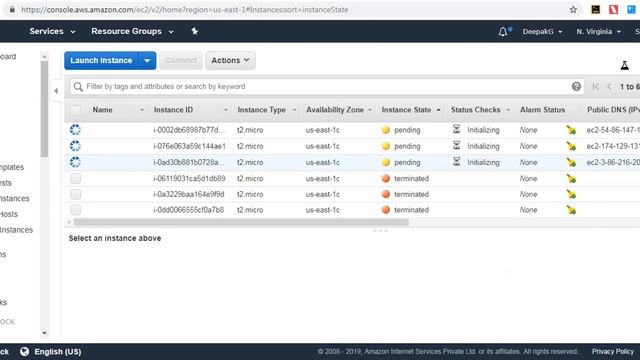
Task: Click alarm icon for instance i-076e063a59c144ae1
Action: (571, 146)
